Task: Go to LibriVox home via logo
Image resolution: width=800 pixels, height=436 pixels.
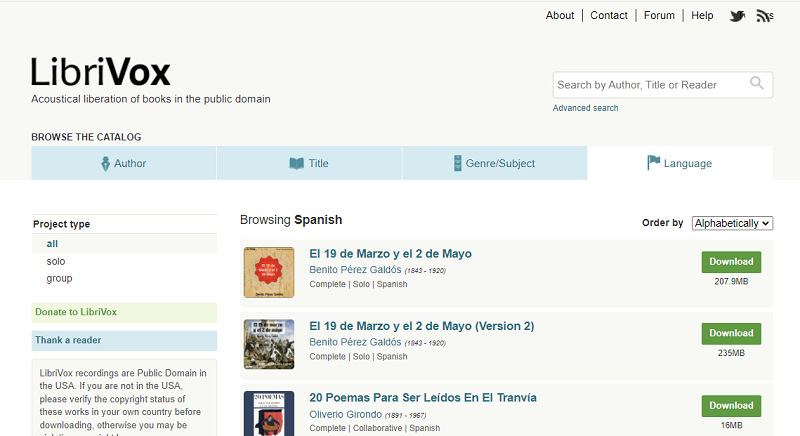Action: coord(101,72)
